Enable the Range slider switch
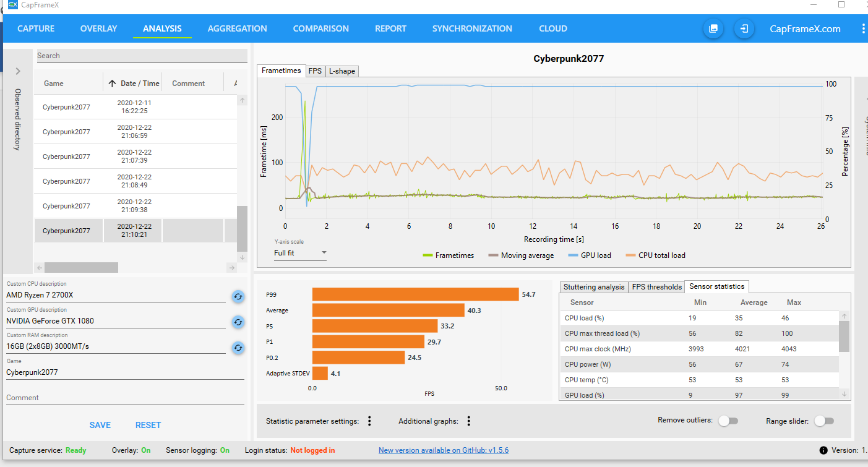This screenshot has height=467, width=868. (x=824, y=421)
